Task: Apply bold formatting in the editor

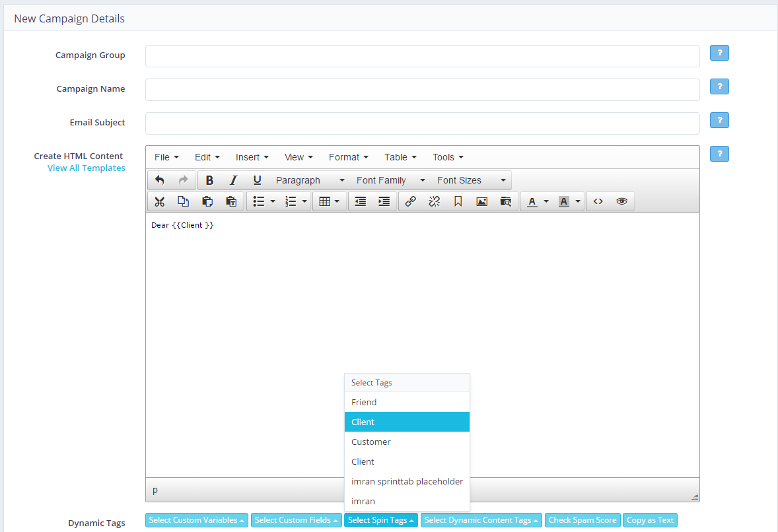Action: click(x=209, y=180)
